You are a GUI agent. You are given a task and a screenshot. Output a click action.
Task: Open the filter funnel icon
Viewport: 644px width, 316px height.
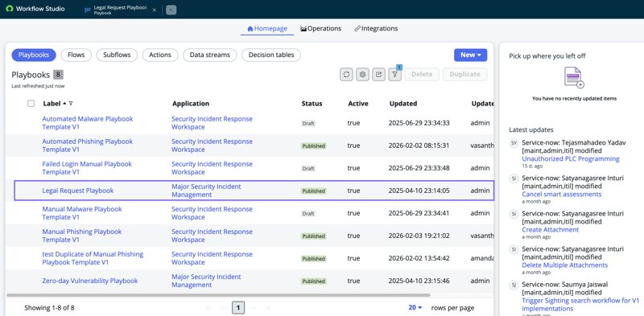tap(394, 74)
